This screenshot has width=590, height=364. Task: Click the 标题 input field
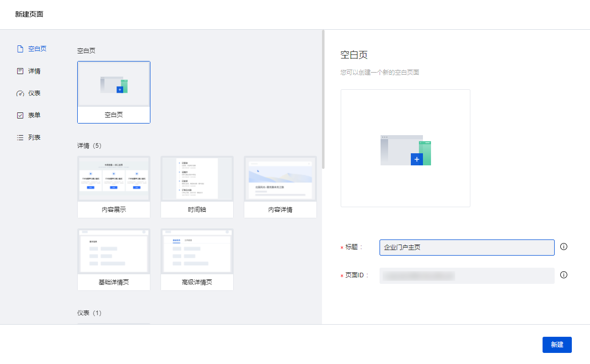(467, 248)
